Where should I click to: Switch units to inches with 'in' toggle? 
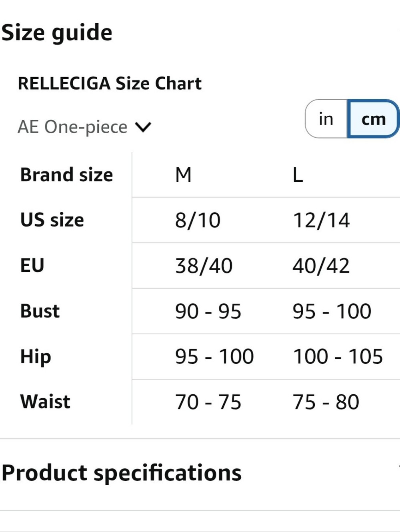[x=326, y=119]
